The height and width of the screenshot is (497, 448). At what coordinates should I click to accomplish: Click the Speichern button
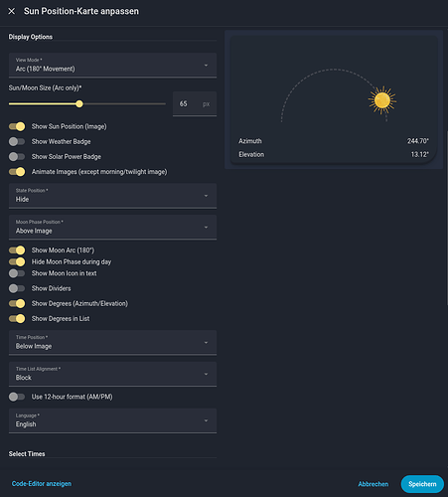click(x=422, y=484)
